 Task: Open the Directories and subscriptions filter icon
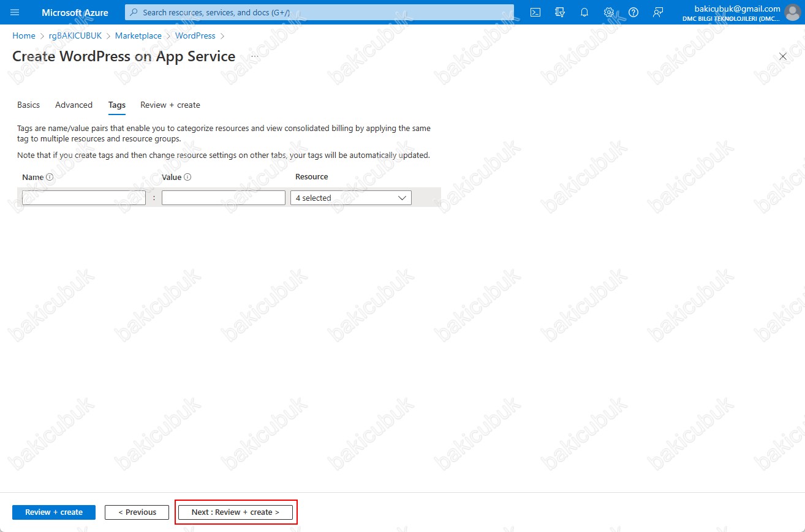(x=559, y=12)
